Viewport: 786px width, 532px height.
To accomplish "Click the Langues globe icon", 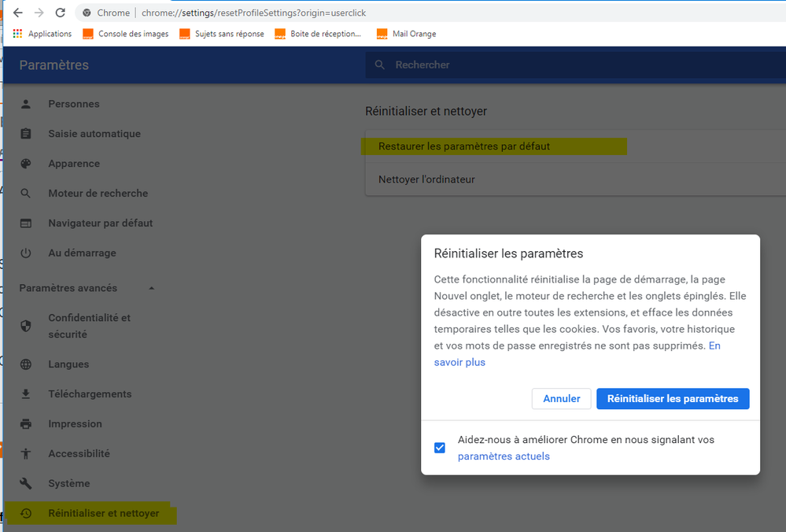I will (x=26, y=364).
